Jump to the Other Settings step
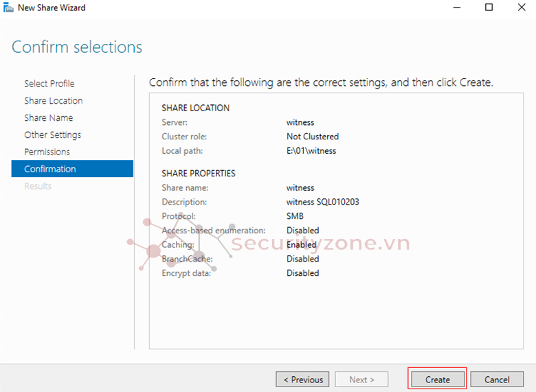This screenshot has width=536, height=392. coord(53,135)
